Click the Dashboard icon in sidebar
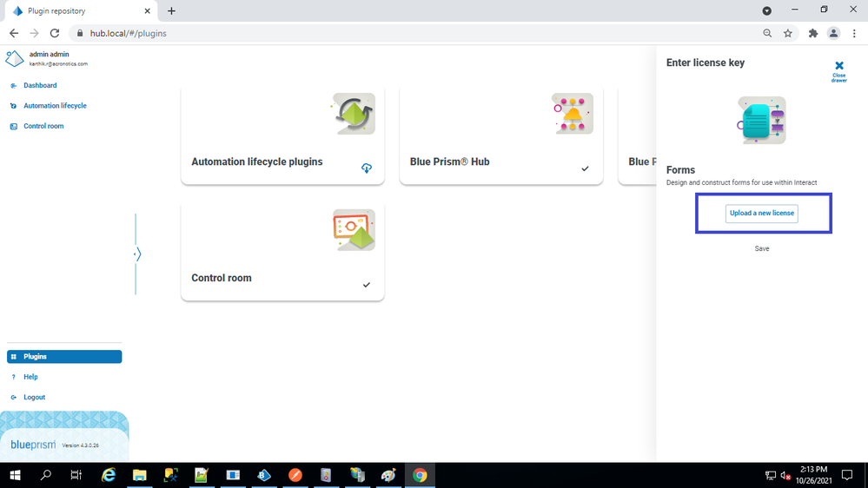868x488 pixels. pyautogui.click(x=13, y=86)
